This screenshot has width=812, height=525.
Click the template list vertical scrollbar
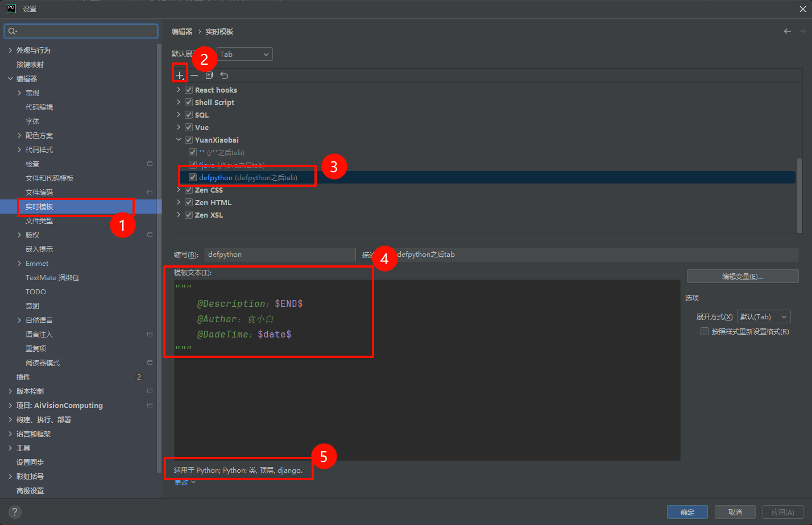799,195
